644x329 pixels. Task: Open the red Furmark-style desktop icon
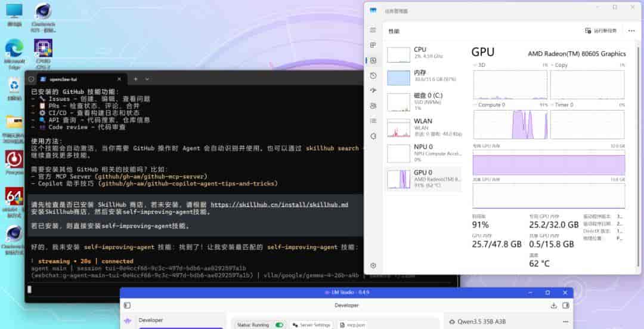click(14, 163)
